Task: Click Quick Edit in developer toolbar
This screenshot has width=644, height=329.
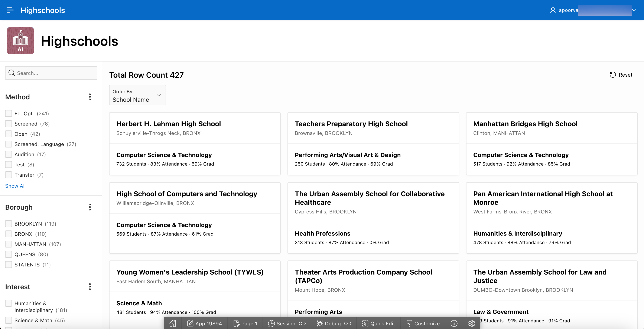Action: (x=378, y=323)
